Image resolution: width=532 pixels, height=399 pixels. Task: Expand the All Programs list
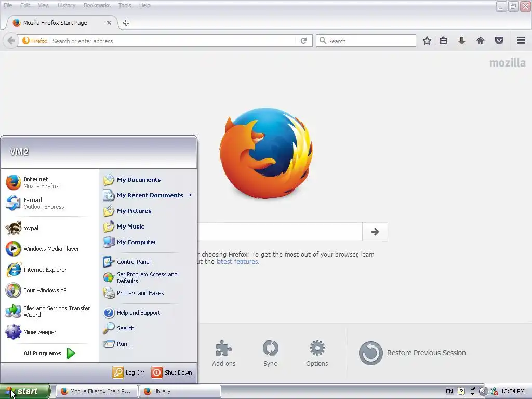pyautogui.click(x=49, y=353)
